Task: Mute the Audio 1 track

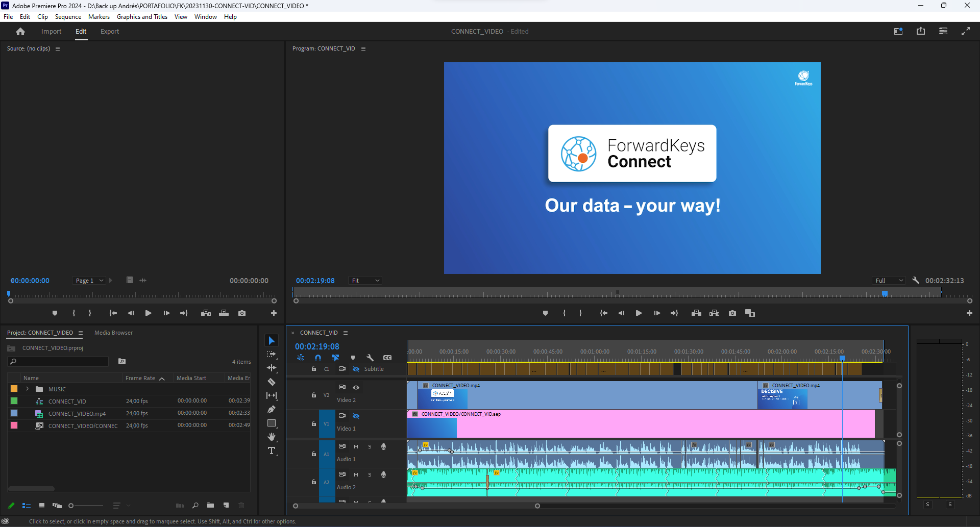Action: click(356, 446)
